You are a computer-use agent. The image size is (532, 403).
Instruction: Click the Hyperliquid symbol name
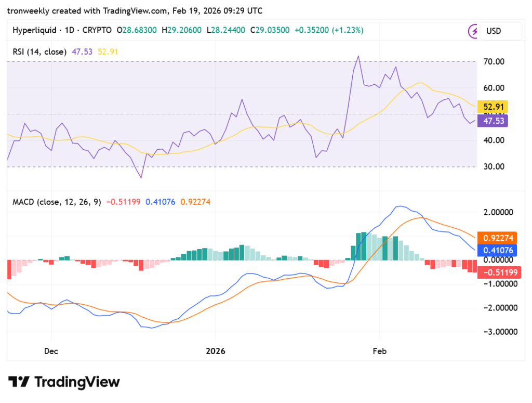point(34,30)
